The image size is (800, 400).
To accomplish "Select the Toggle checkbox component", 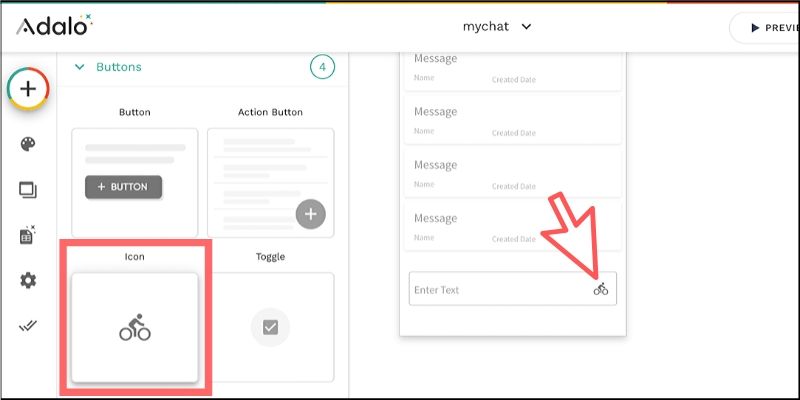I will click(x=270, y=327).
